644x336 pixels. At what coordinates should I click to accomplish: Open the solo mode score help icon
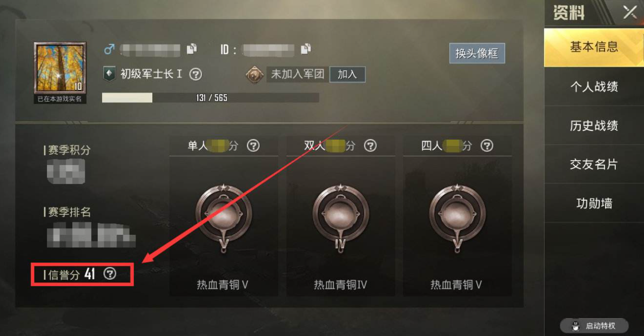coord(253,146)
